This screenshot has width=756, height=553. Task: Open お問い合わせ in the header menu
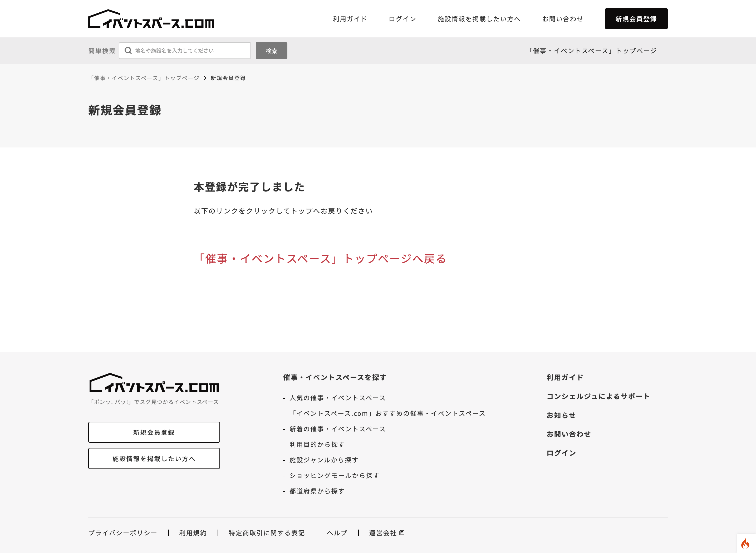click(563, 19)
